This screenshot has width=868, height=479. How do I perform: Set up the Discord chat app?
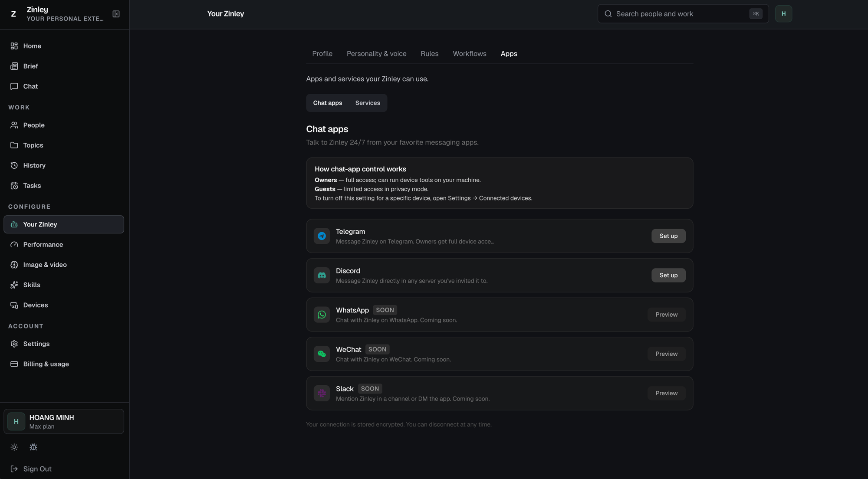click(x=668, y=275)
